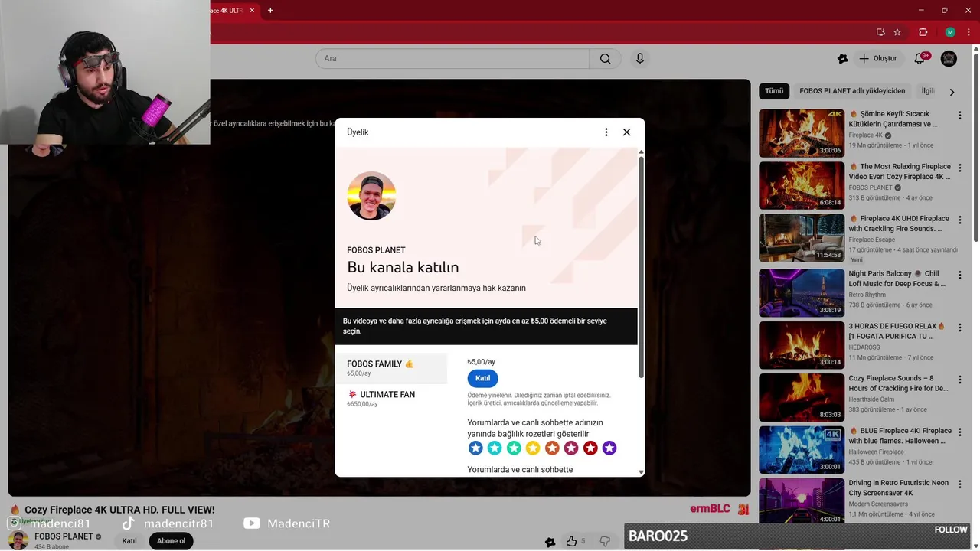
Task: Focus the Ara search field
Action: [x=452, y=59]
